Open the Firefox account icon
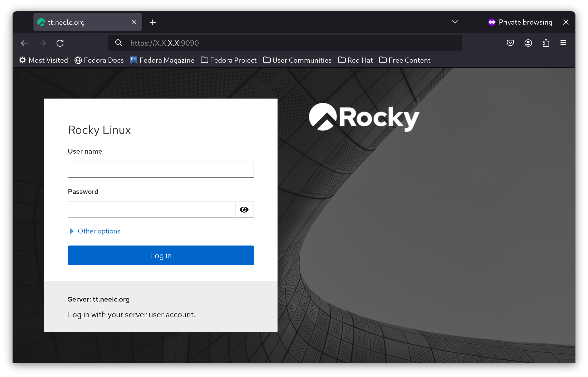Image resolution: width=588 pixels, height=377 pixels. coord(528,43)
